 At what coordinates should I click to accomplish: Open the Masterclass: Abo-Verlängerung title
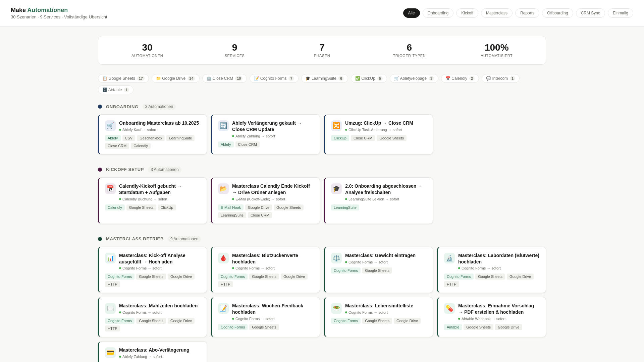[154, 350]
